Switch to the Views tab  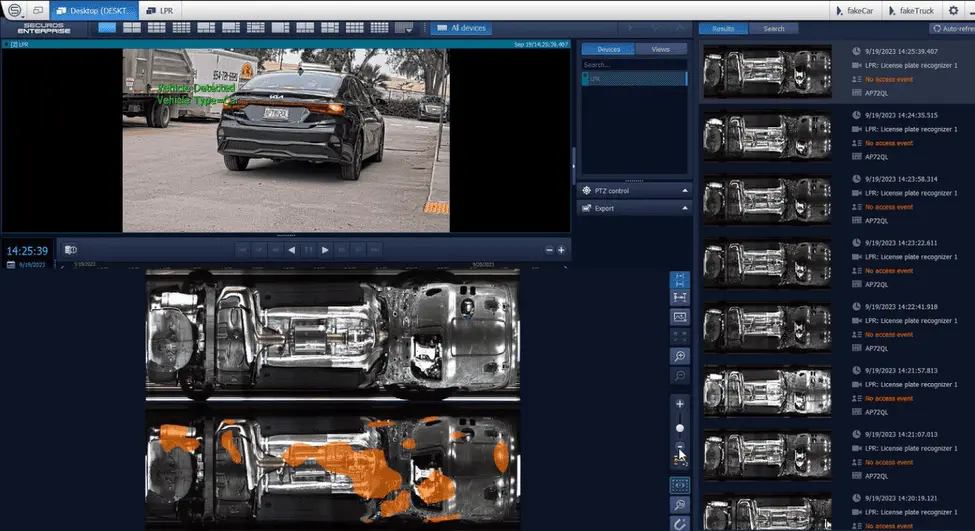(660, 49)
